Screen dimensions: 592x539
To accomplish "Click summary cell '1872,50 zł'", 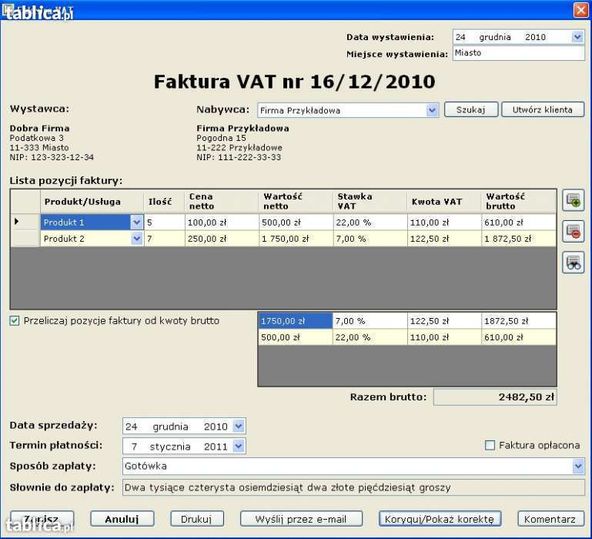I will point(519,321).
